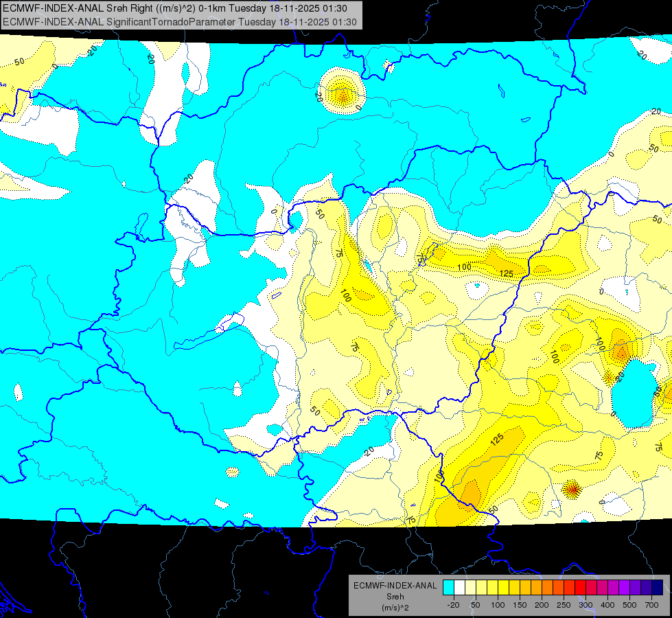Click the 'ECMWF-INDEX-ANAL' label in the legend box
The width and height of the screenshot is (672, 618).
click(x=395, y=586)
